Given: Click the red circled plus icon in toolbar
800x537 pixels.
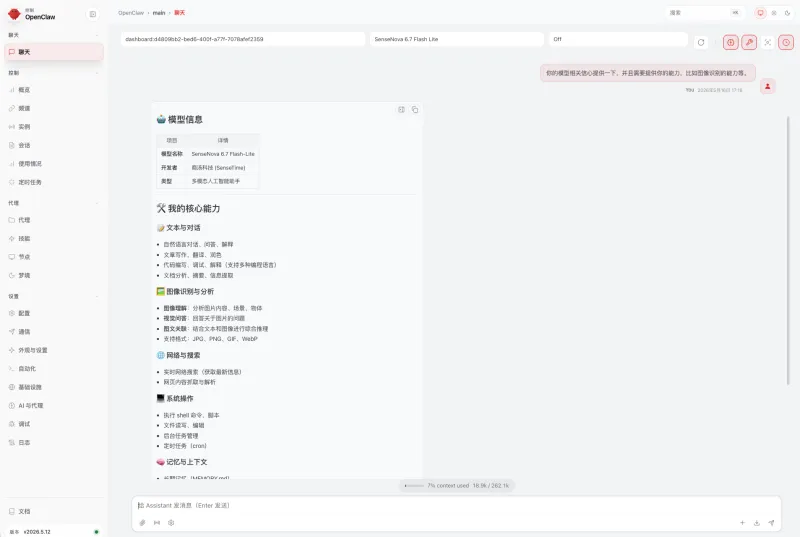Looking at the screenshot, I should tap(731, 42).
